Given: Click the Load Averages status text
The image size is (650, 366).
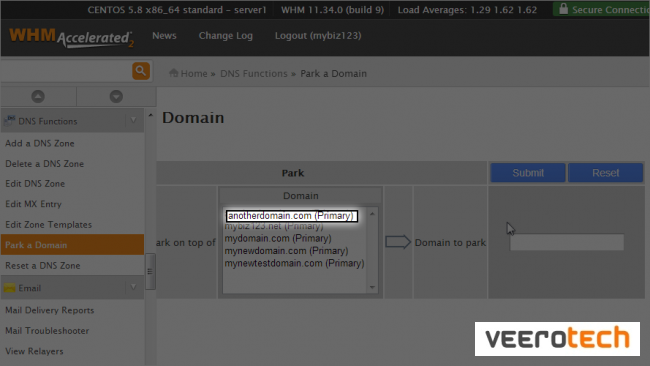Looking at the screenshot, I should click(x=467, y=10).
